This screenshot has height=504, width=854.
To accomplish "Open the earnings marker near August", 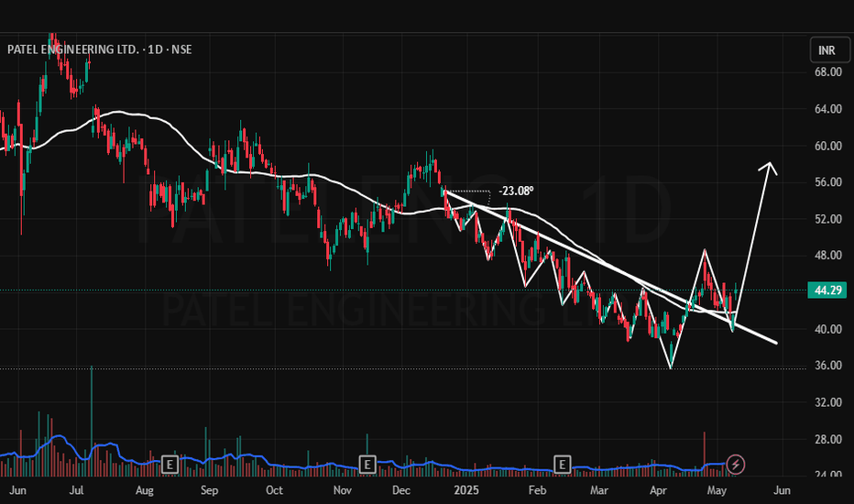I will pyautogui.click(x=170, y=465).
